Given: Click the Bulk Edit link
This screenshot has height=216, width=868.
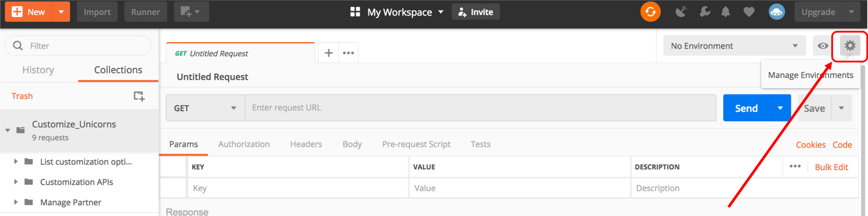Looking at the screenshot, I should [831, 167].
